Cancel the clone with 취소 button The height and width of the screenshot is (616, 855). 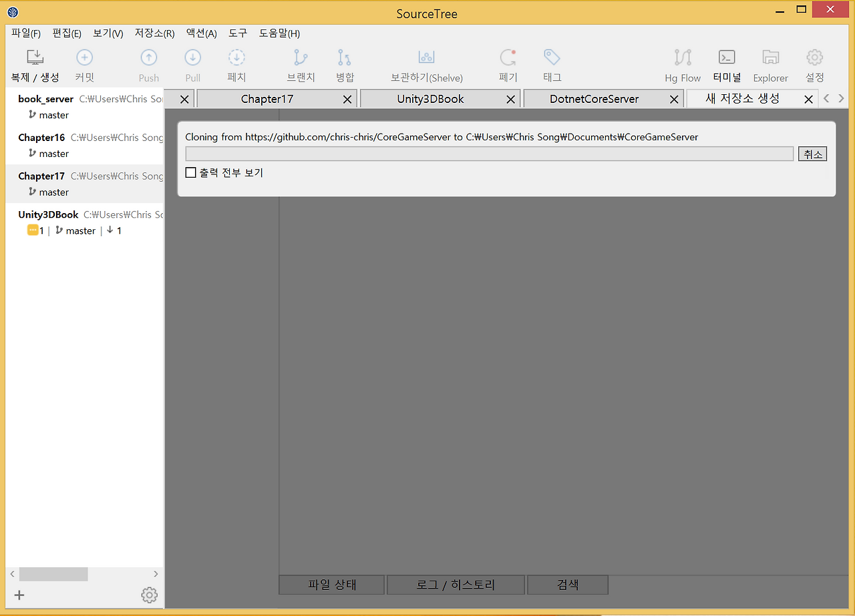[x=813, y=154]
